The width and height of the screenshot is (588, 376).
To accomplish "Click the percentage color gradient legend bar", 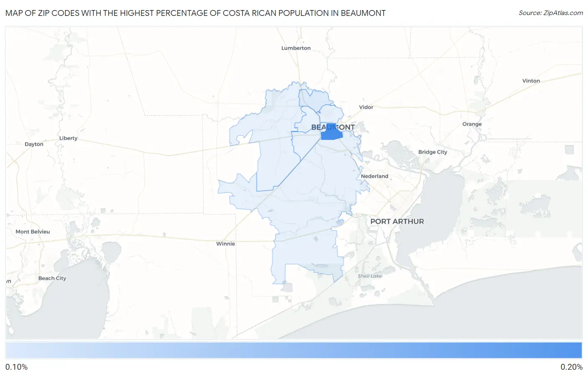I will [294, 350].
